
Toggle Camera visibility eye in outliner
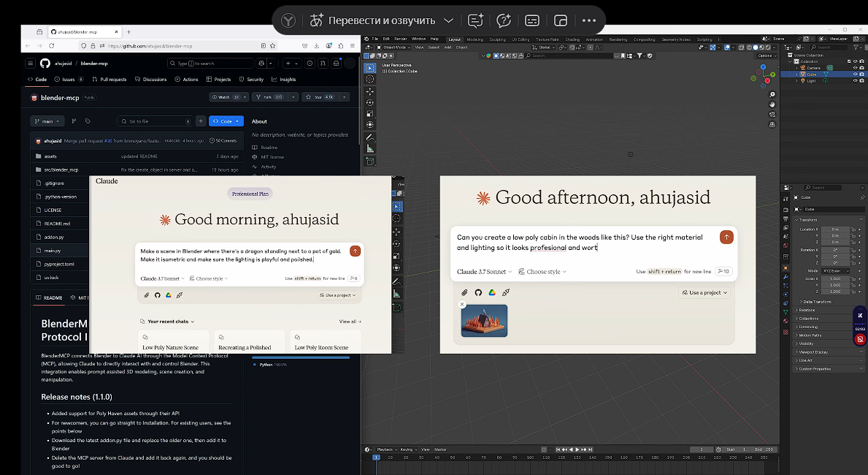855,68
